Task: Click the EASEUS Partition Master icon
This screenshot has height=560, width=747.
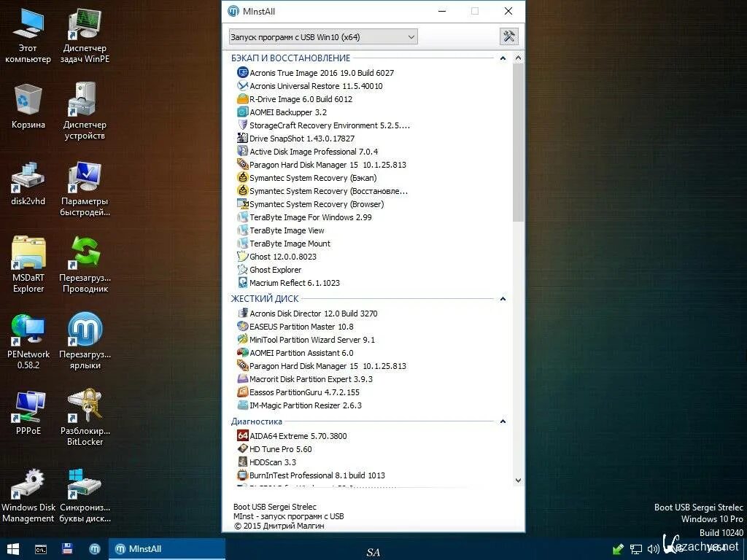Action: pos(242,327)
